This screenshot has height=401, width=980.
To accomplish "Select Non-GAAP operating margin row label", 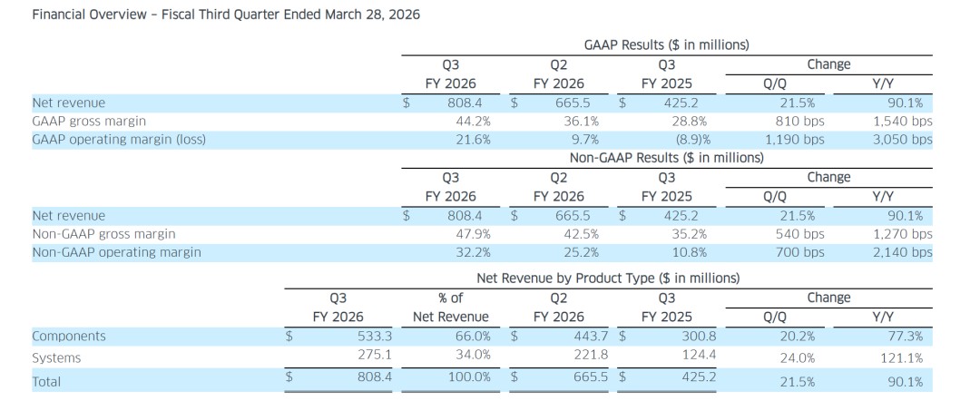I will [116, 252].
